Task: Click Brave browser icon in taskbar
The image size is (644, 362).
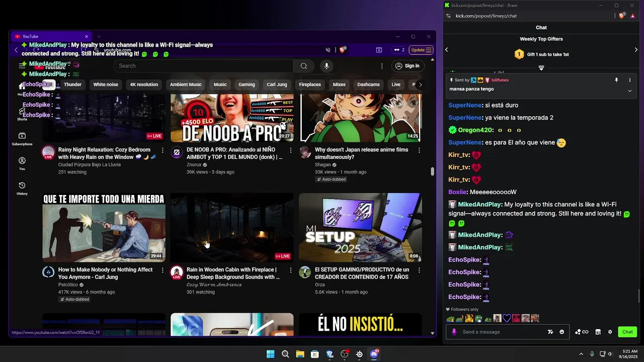Action: coord(330,354)
